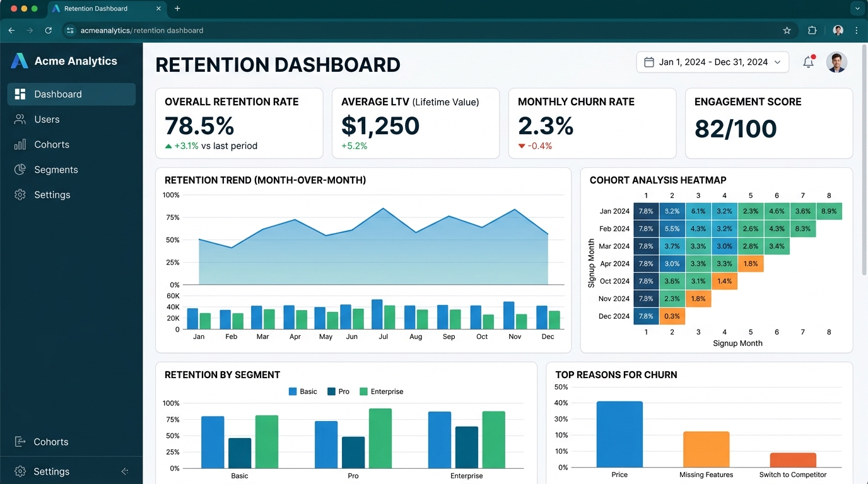The height and width of the screenshot is (484, 868).
Task: Click the Missing Features bar
Action: [706, 449]
